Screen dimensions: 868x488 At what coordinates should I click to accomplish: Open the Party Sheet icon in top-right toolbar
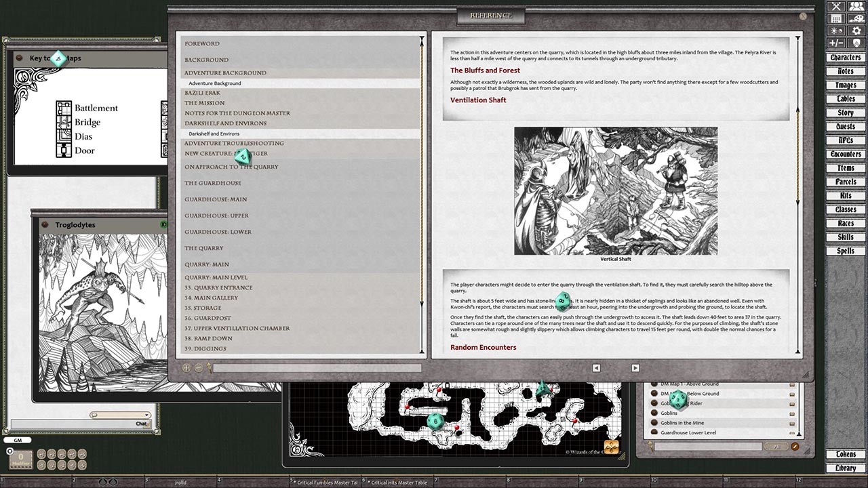click(x=856, y=7)
